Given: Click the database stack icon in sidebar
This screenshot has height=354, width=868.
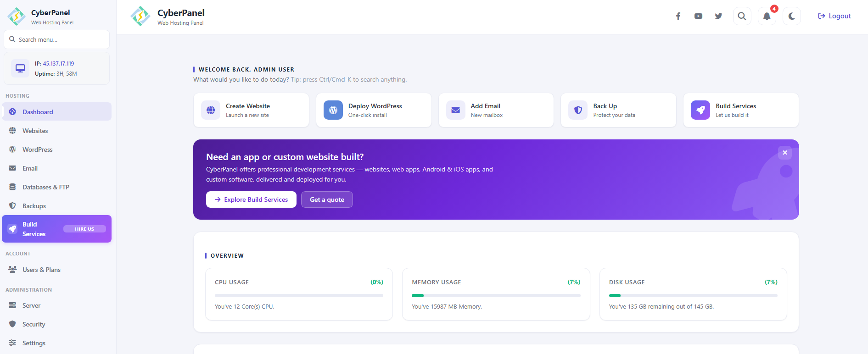Looking at the screenshot, I should point(12,187).
